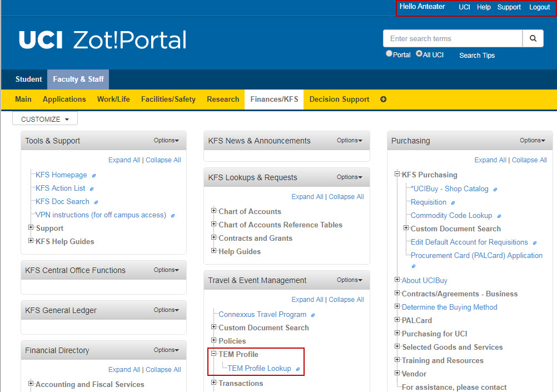Click the Enter search terms field

[x=453, y=38]
